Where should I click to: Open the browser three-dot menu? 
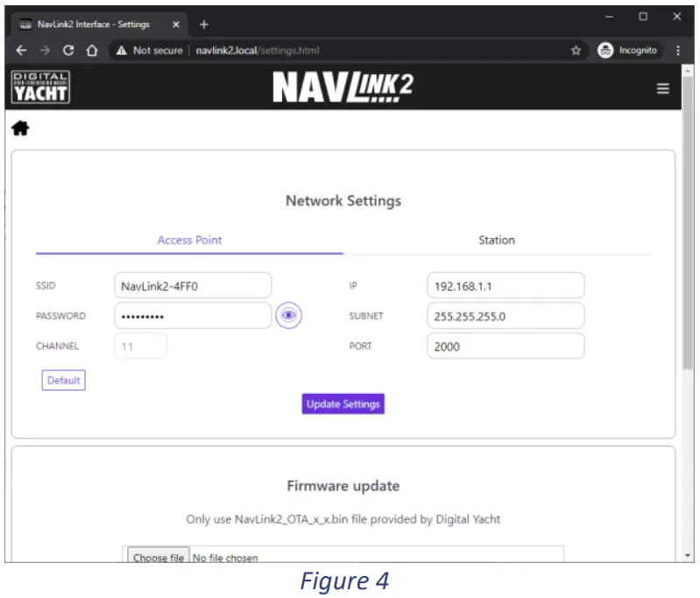678,51
